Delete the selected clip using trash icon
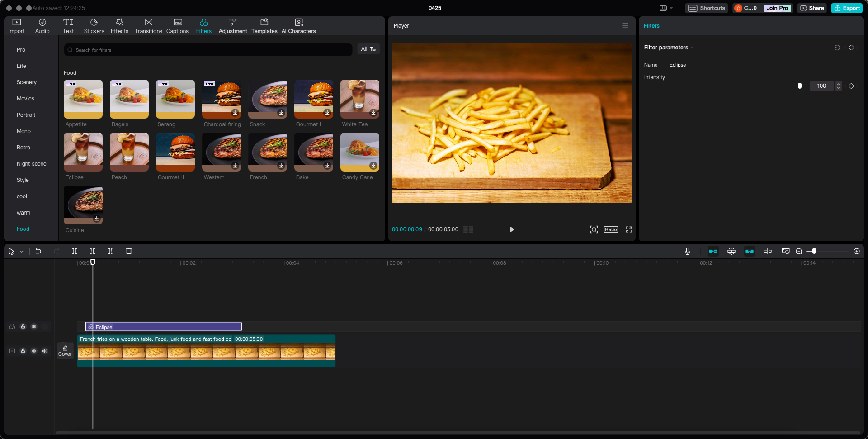Screen dimensions: 868x439 pyautogui.click(x=129, y=251)
